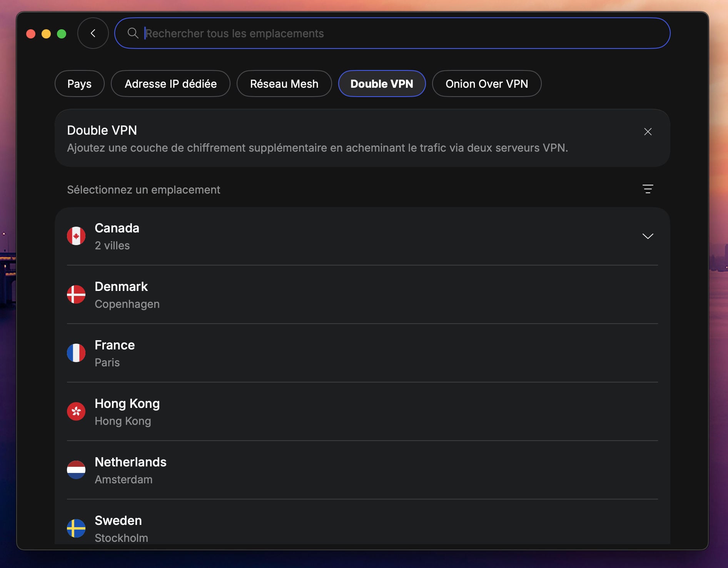Screen dimensions: 728x568
Task: Enable the Onion Over VPN filter
Action: coord(486,84)
